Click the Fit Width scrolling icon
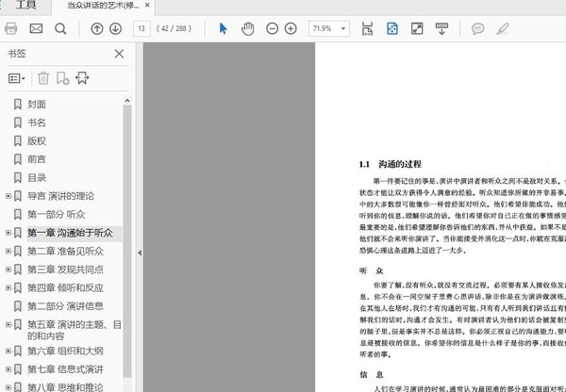 367,28
